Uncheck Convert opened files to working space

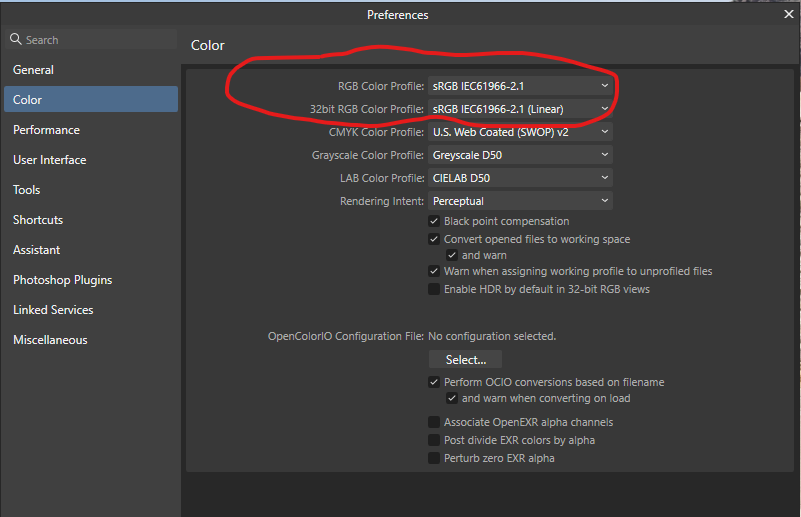coord(434,239)
